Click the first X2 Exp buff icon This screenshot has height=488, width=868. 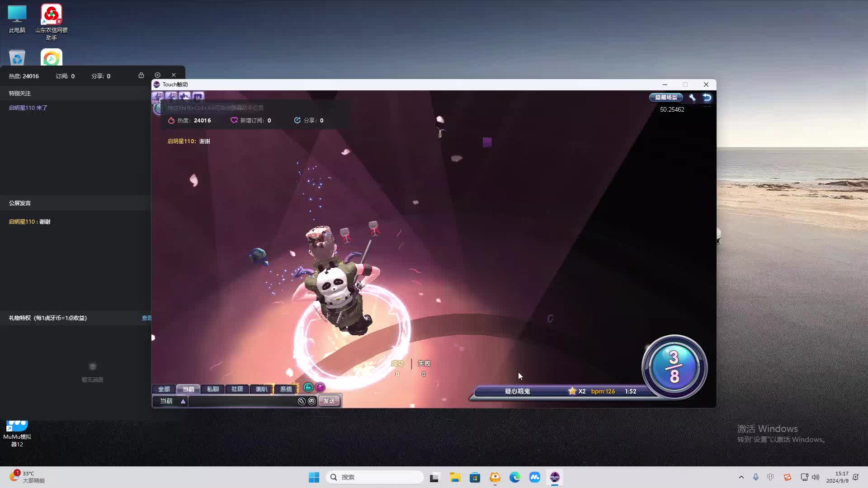158,96
